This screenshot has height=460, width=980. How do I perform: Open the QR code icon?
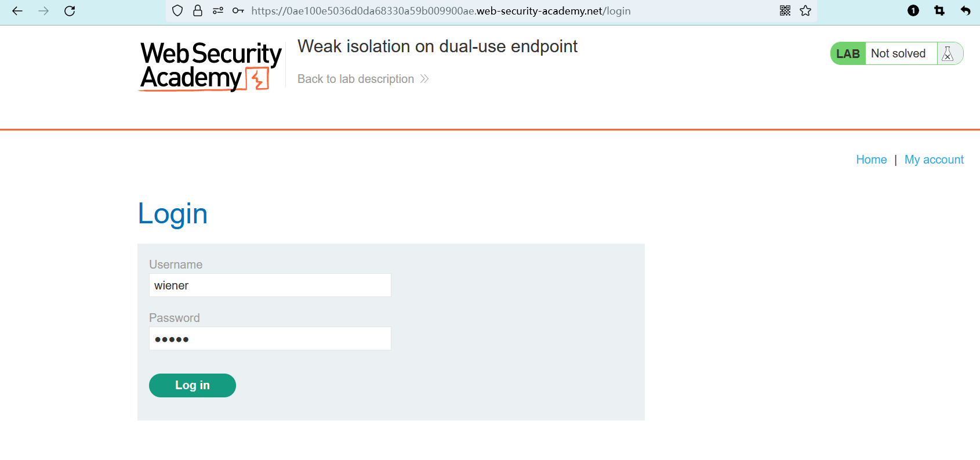tap(785, 11)
